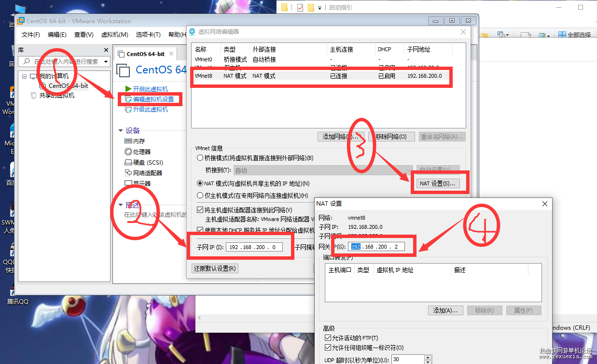
Task: Open the library search options dropdown arrow
Action: coord(106,62)
